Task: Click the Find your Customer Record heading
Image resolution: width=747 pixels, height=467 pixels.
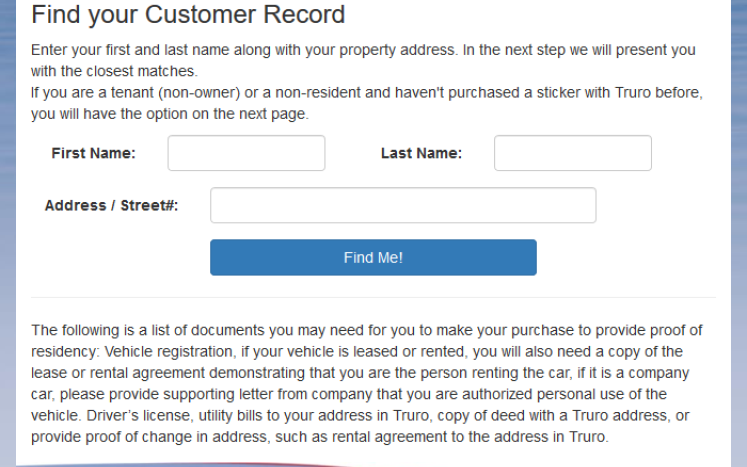Action: (x=188, y=15)
